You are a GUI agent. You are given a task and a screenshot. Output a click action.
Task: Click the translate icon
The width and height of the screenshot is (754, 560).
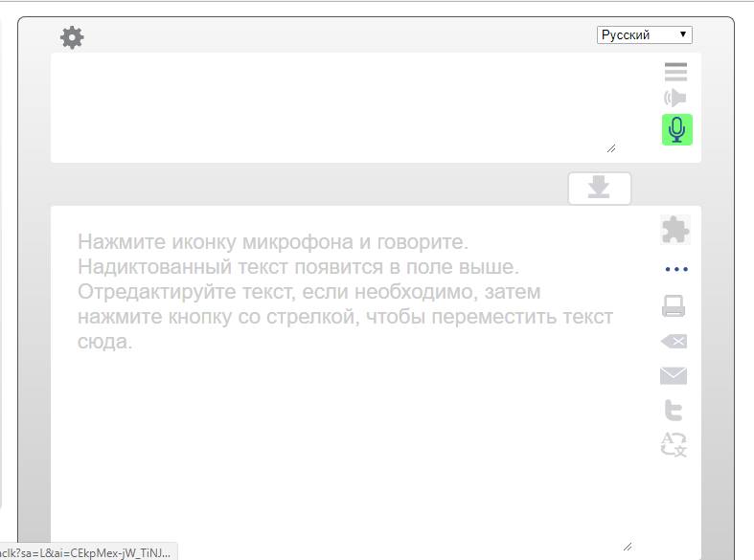(674, 445)
